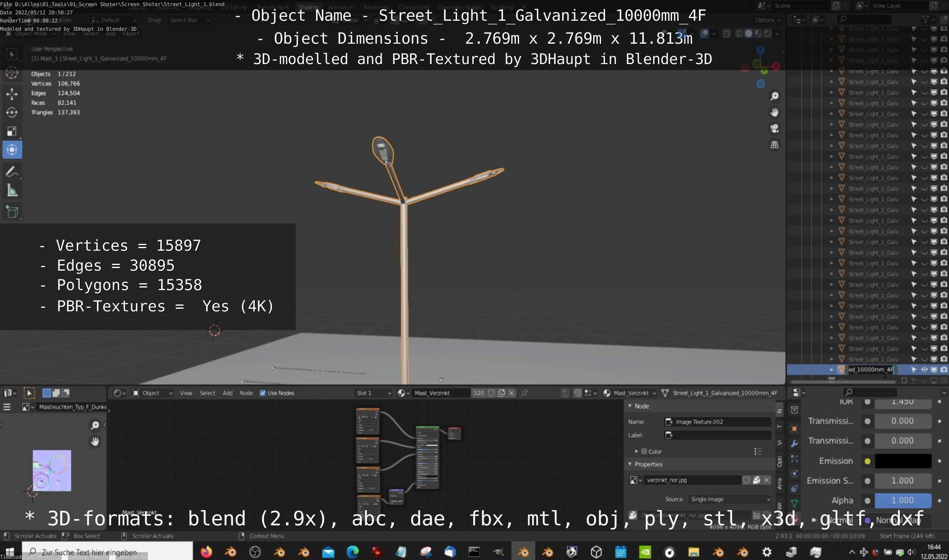Click the fake user shield for verzinkt_nor.jpg
The height and width of the screenshot is (560, 949).
[746, 480]
